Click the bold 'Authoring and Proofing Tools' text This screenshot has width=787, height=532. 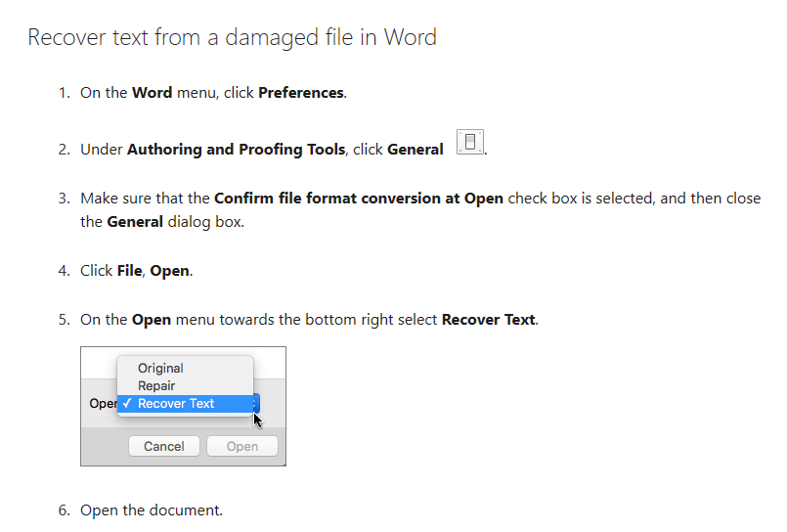(x=236, y=150)
